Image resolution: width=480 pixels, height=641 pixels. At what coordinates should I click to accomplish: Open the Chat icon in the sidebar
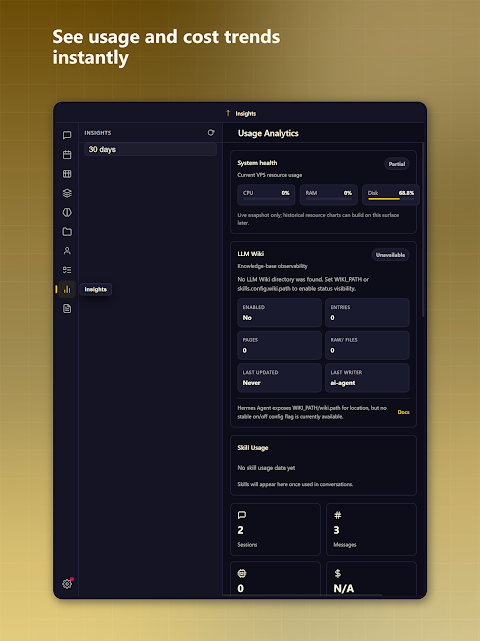click(x=67, y=135)
